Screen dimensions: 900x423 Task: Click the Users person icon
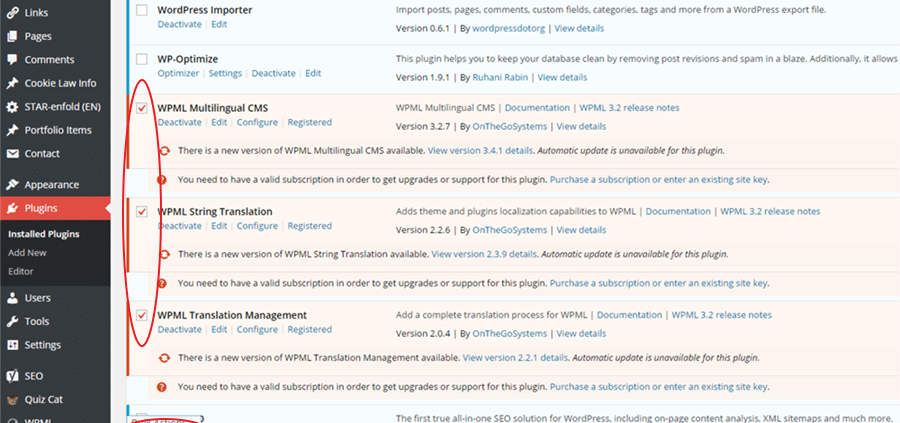pos(12,298)
